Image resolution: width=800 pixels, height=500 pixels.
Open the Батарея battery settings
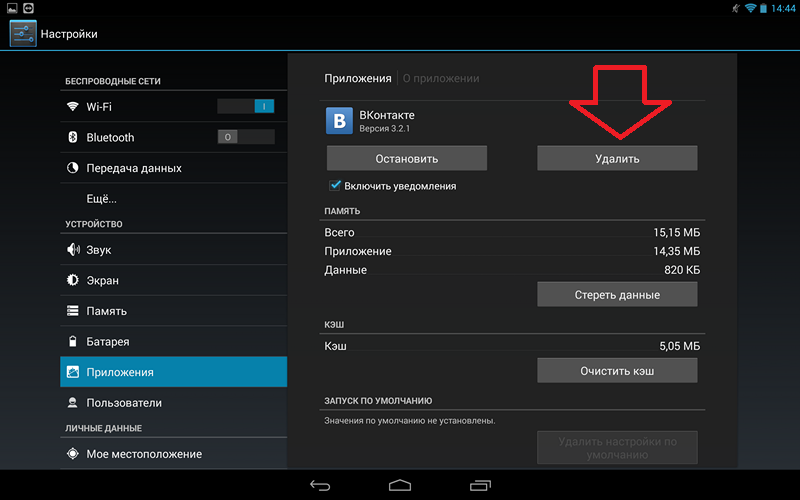[x=173, y=341]
